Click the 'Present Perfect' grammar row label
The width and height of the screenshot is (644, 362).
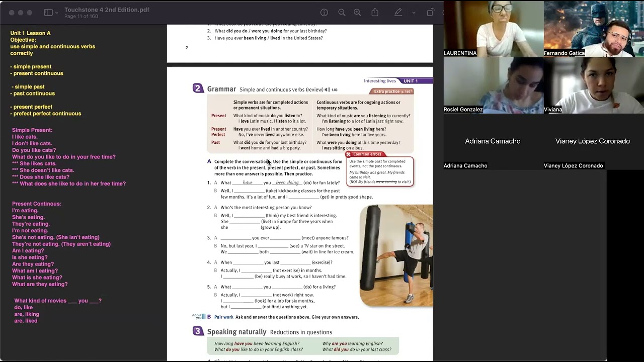click(x=218, y=132)
